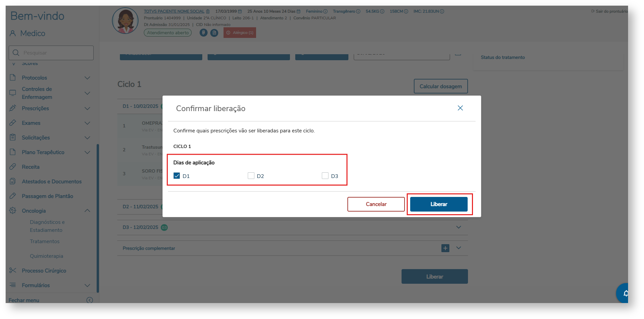Uncheck the D1 application day checkbox

coord(177,176)
